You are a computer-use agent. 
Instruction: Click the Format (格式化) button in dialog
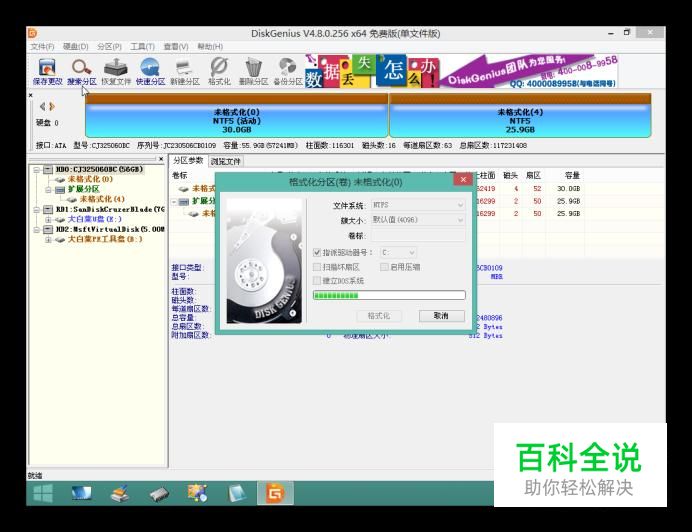[379, 316]
